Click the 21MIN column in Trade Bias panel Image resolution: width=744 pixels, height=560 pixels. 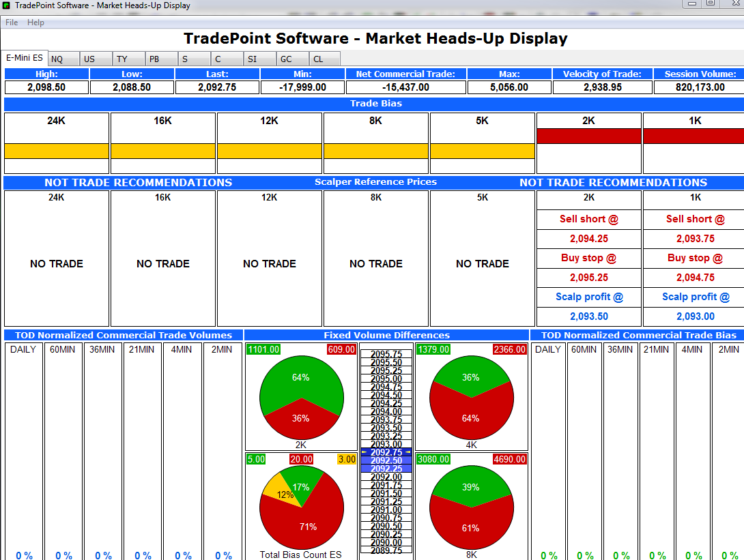[x=656, y=450]
